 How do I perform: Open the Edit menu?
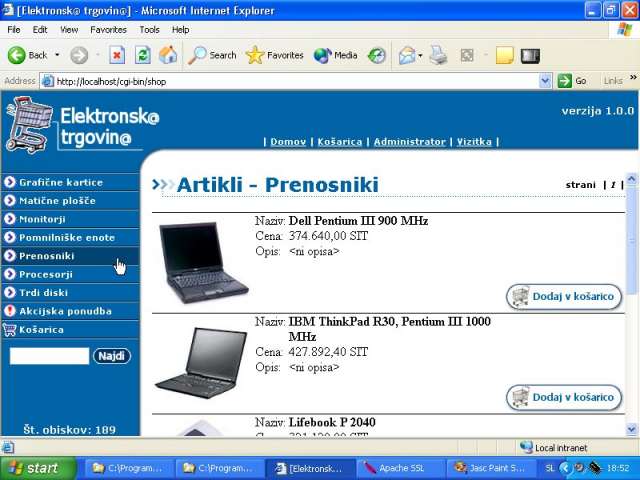(x=40, y=30)
